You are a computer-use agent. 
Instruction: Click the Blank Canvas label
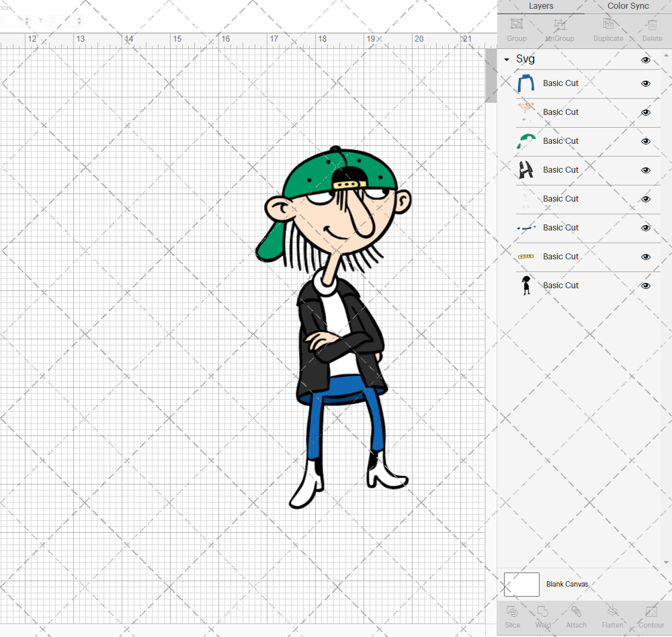tap(567, 585)
